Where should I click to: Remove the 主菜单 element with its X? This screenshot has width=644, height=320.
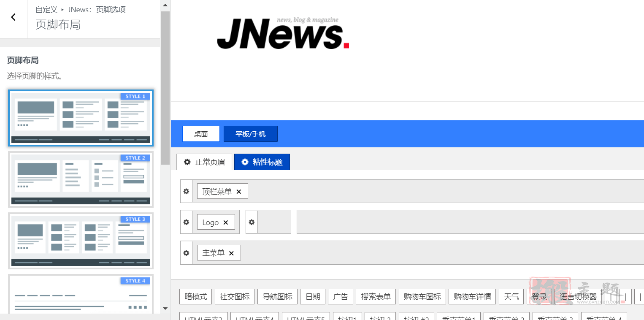click(x=231, y=253)
